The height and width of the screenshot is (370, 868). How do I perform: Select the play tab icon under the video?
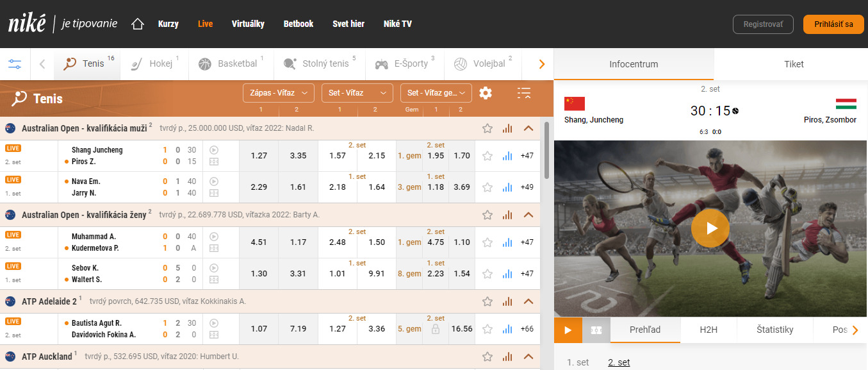pos(568,330)
